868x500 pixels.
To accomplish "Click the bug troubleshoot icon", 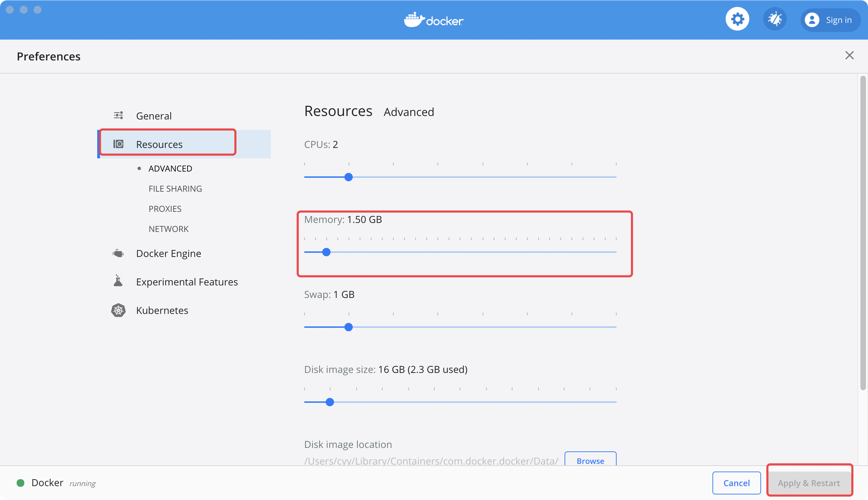I will [775, 19].
